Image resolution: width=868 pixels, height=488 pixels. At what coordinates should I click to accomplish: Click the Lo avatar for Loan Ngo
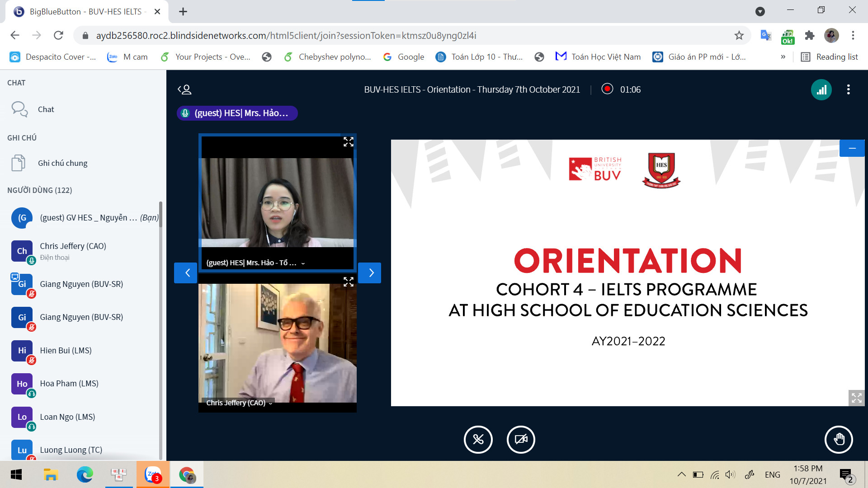tap(22, 417)
